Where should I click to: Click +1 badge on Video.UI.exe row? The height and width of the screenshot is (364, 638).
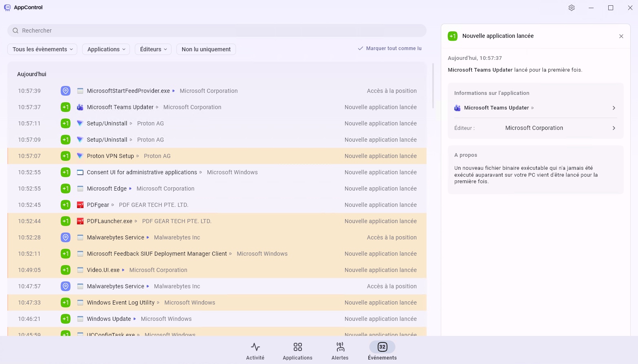pyautogui.click(x=66, y=270)
